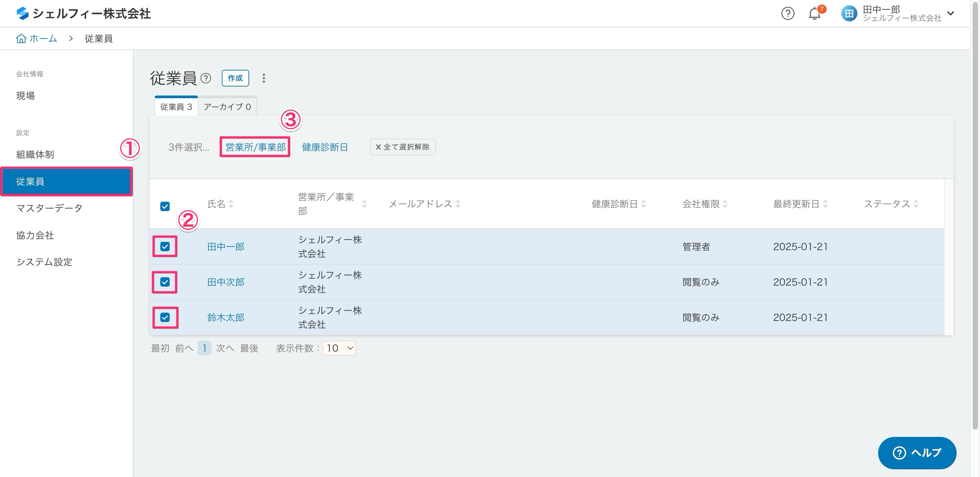Click the 作成 button
The image size is (980, 477).
pos(235,78)
